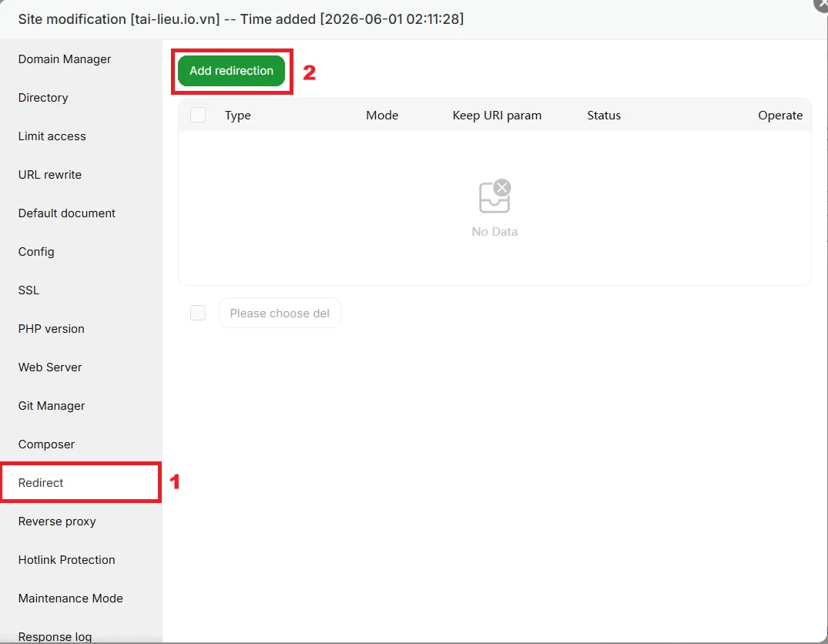Tick the checkbox beside Please choose del

click(198, 313)
